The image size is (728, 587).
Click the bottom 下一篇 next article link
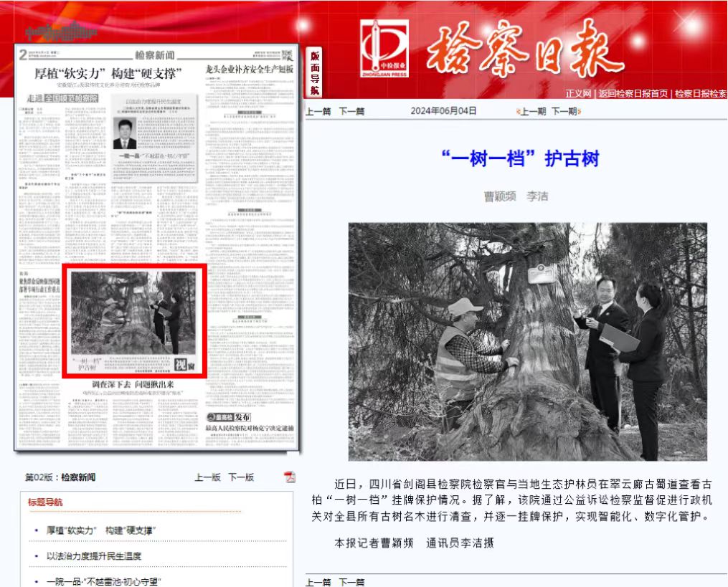(351, 582)
